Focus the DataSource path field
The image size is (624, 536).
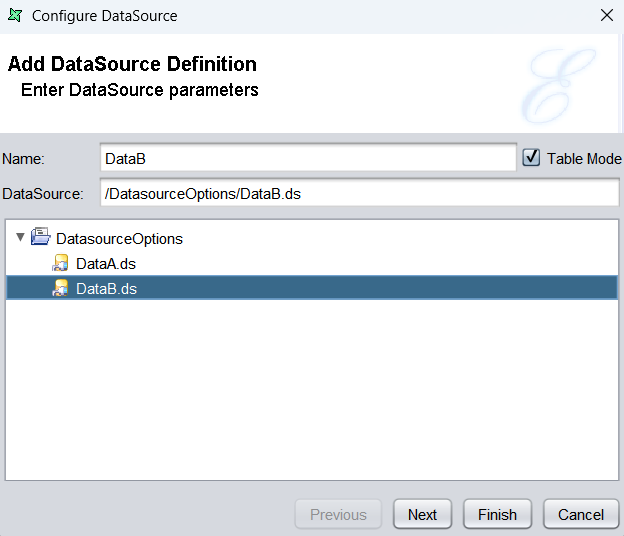pyautogui.click(x=358, y=193)
